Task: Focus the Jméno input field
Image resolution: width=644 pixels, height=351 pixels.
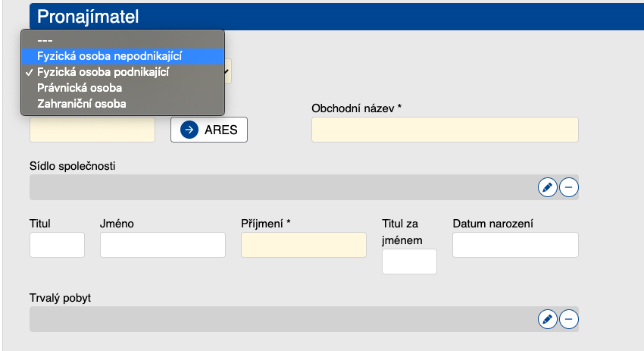Action: (x=162, y=245)
